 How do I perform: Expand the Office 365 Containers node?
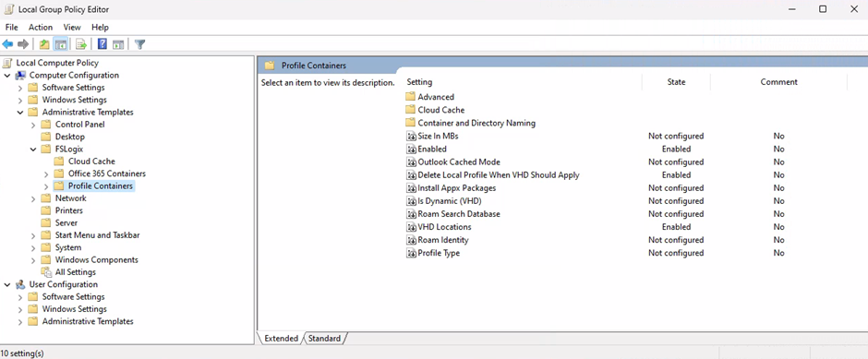(x=46, y=174)
